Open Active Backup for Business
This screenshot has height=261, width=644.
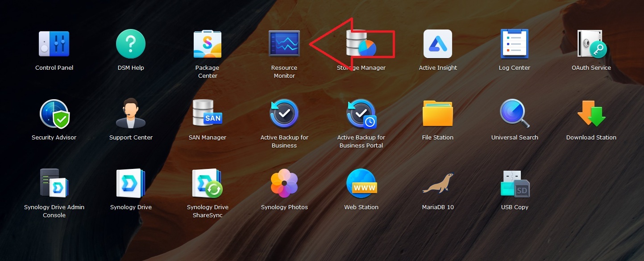click(284, 114)
